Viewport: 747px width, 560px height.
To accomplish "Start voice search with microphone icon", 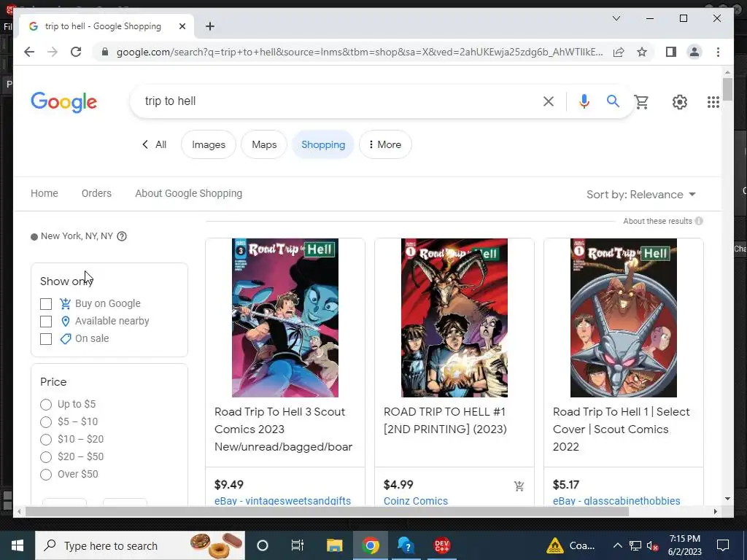I will [584, 101].
